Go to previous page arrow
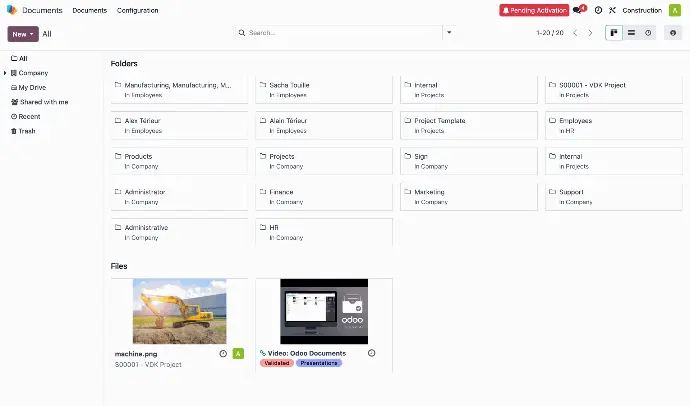Viewport: 690px width, 406px height. 575,33
